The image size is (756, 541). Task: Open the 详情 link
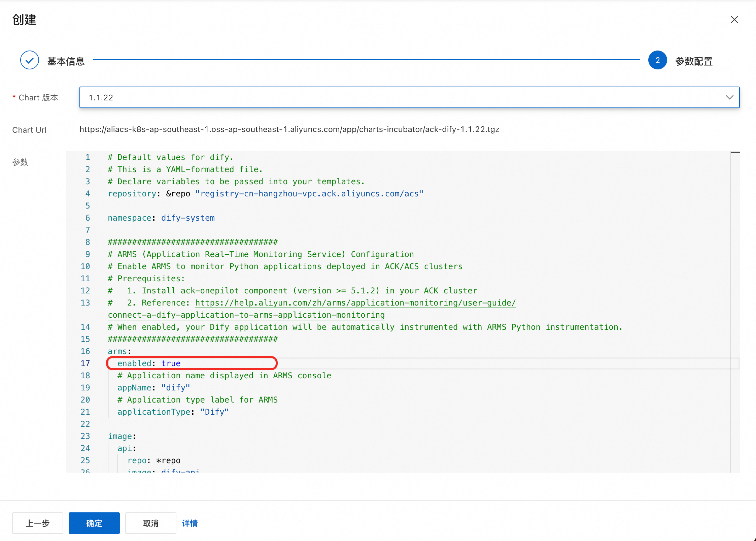point(190,523)
